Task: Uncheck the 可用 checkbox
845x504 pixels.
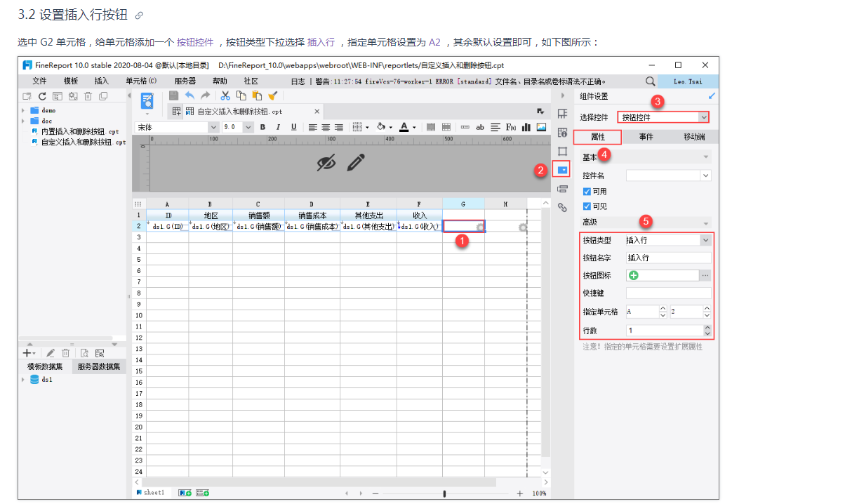Action: point(587,192)
